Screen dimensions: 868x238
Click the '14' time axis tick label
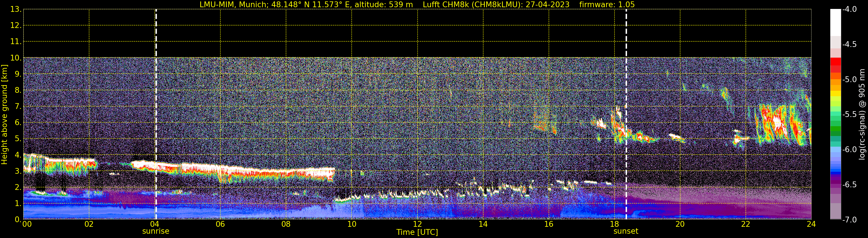pos(483,224)
